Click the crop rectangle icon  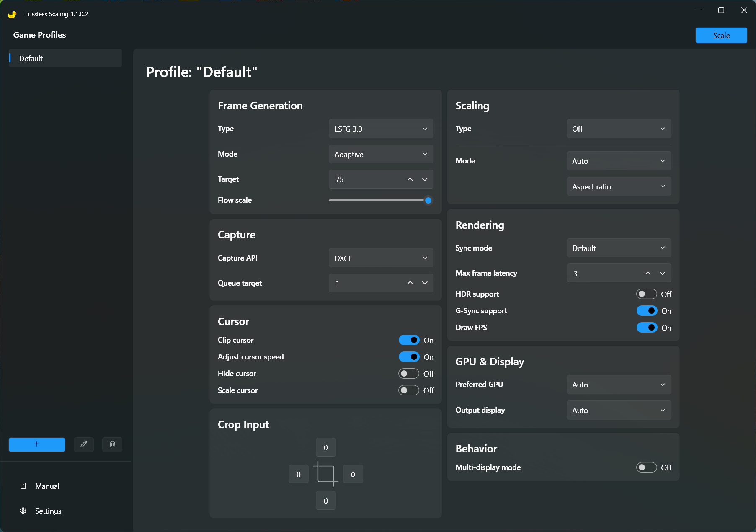[326, 474]
